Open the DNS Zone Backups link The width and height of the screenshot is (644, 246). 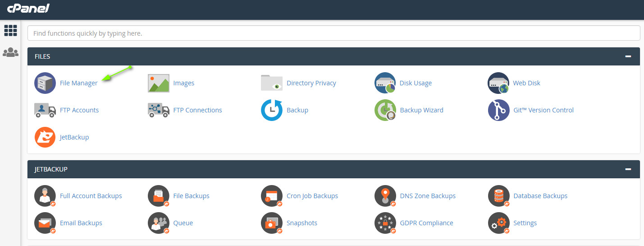click(x=428, y=196)
